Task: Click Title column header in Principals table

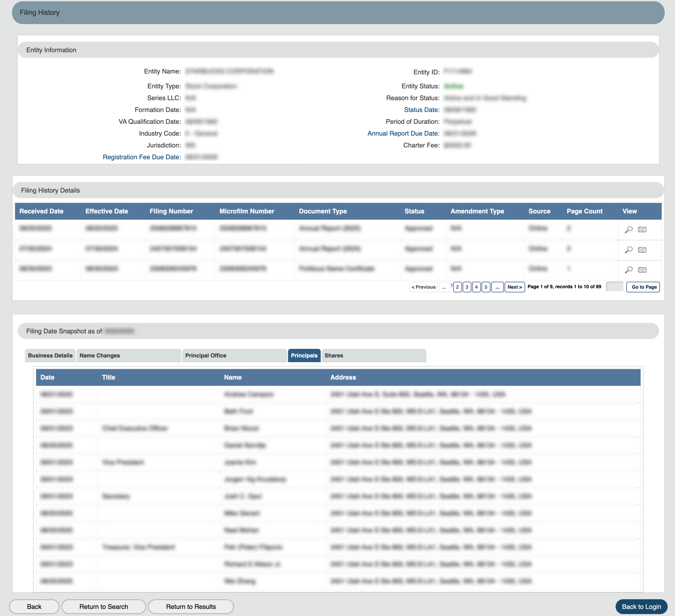Action: (x=108, y=378)
